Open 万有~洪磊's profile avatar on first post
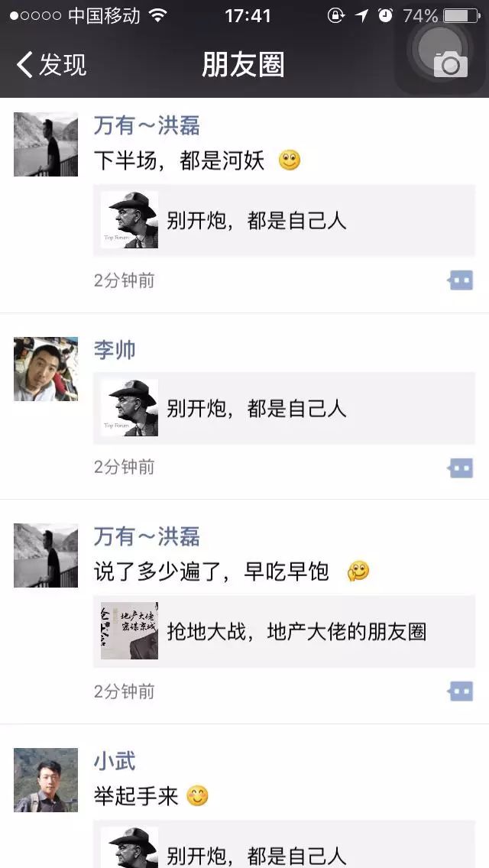 pos(45,144)
